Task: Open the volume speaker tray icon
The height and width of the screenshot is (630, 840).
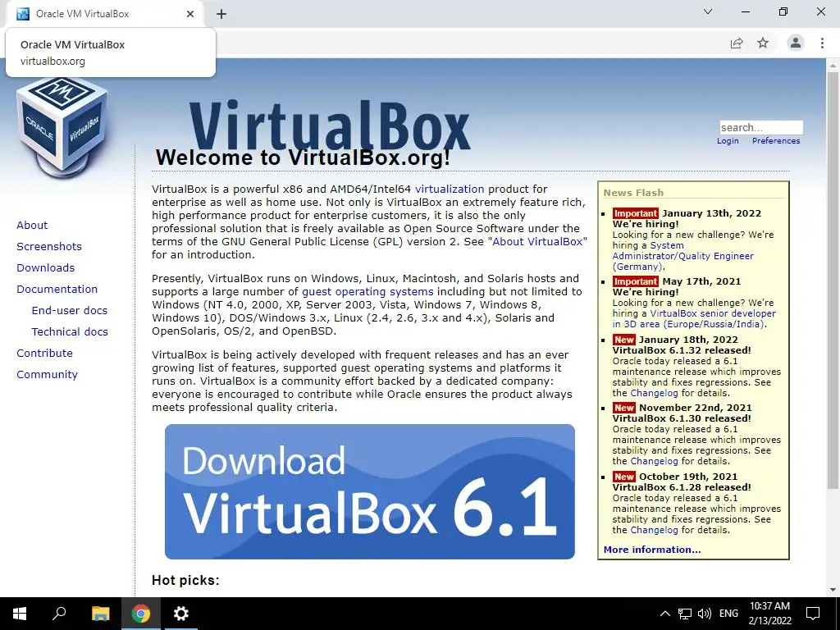Action: coord(705,614)
